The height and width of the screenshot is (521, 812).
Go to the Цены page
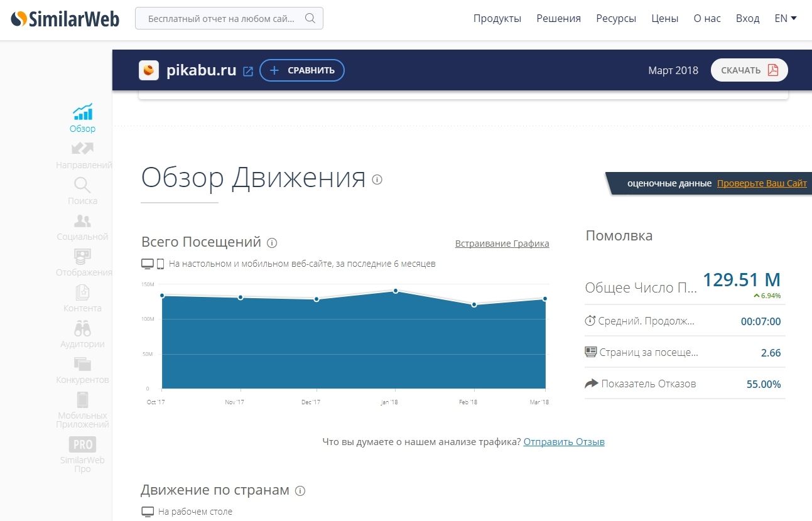click(x=665, y=18)
